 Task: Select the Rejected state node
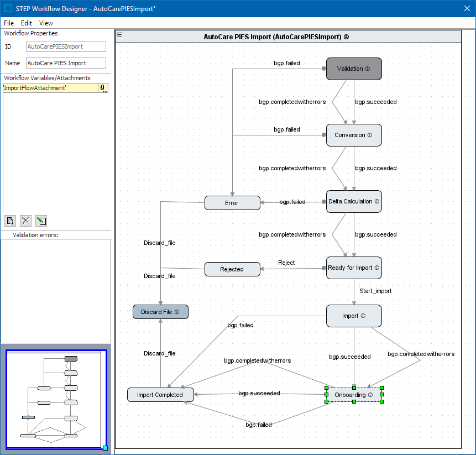pos(232,269)
